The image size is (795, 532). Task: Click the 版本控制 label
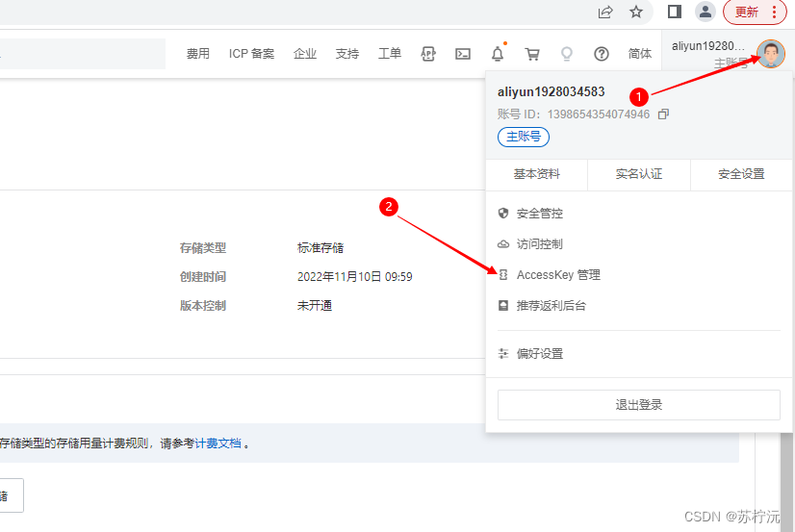tap(203, 306)
